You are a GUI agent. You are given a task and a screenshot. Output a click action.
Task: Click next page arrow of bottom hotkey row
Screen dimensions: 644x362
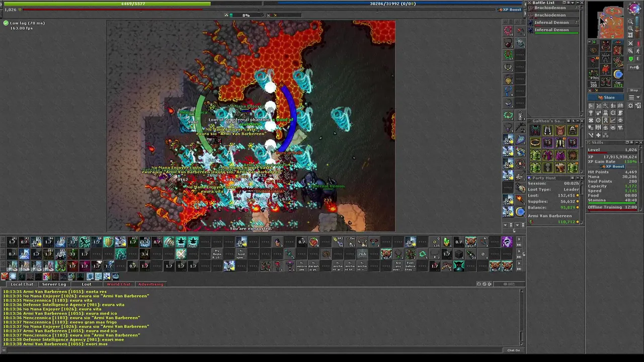click(519, 263)
